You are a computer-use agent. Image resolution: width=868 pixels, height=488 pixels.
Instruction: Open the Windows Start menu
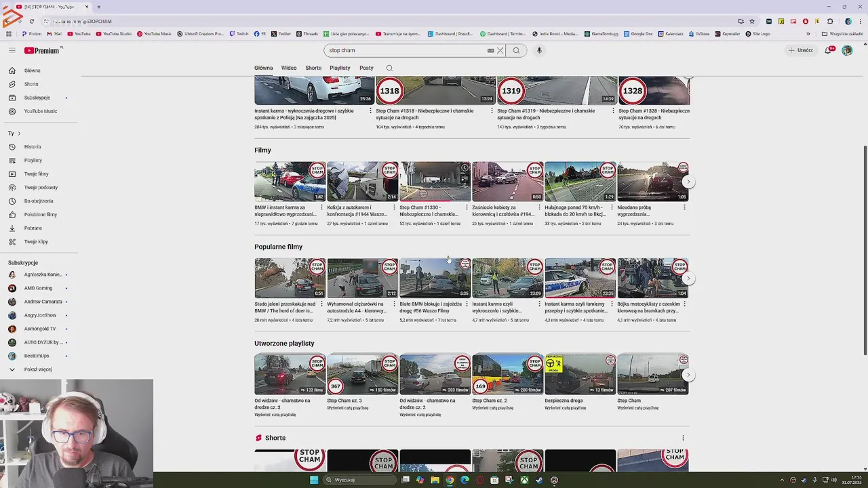314,480
